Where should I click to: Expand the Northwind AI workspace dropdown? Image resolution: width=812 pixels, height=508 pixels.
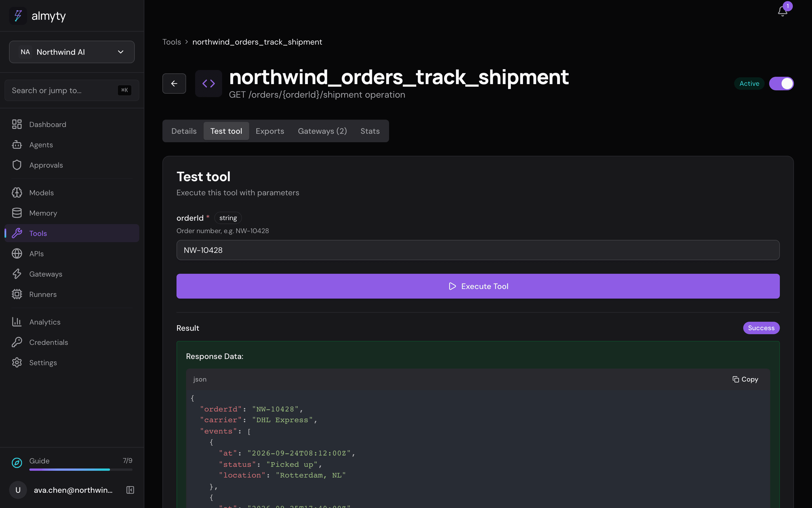72,52
